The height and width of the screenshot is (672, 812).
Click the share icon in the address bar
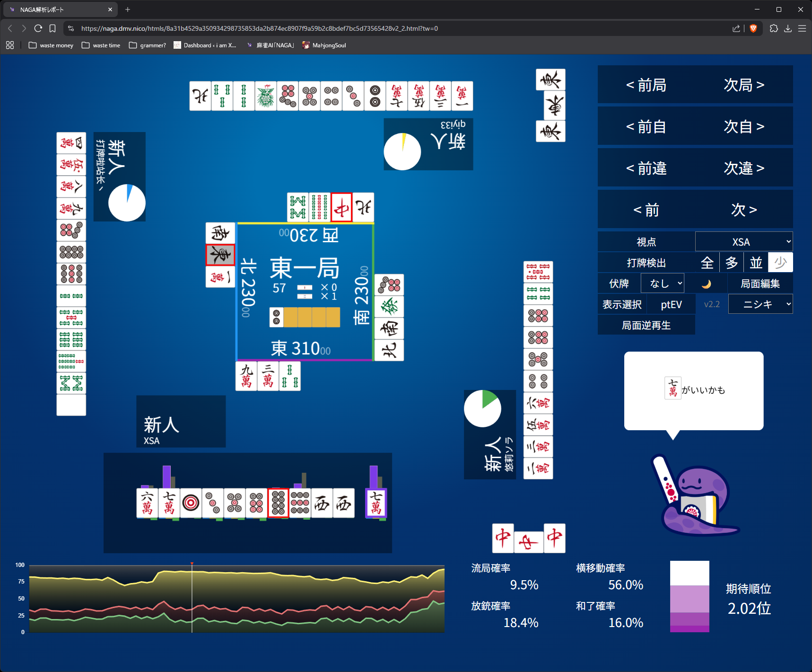[736, 28]
